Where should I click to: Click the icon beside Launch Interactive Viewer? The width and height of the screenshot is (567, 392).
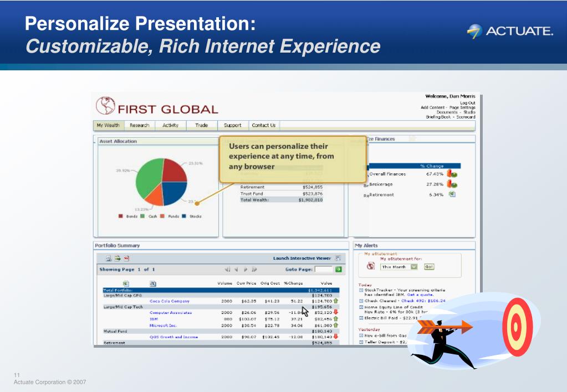click(x=338, y=258)
